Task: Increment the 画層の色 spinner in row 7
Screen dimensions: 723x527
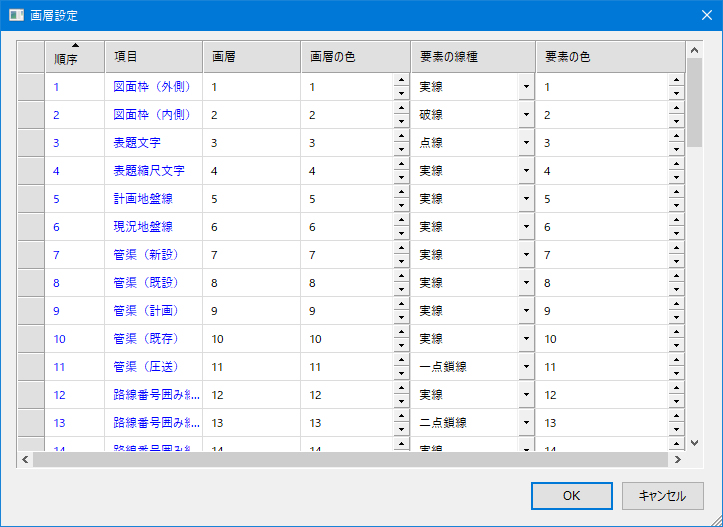Action: (x=401, y=249)
